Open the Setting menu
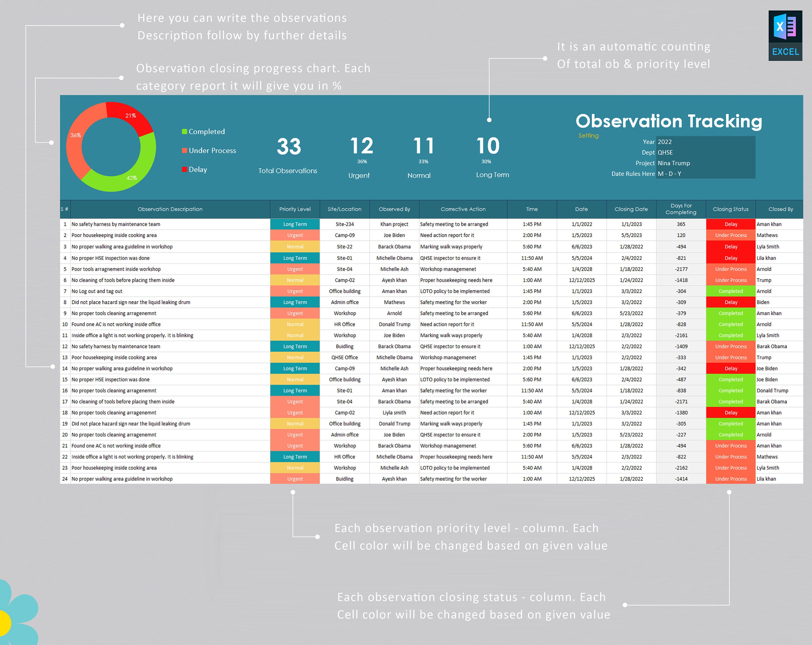The width and height of the screenshot is (812, 645). tap(588, 136)
